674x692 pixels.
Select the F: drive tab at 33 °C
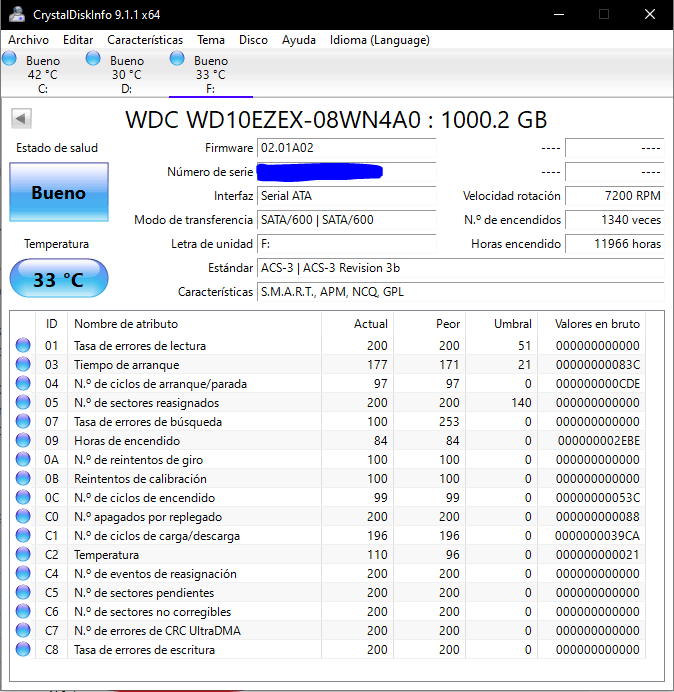(x=211, y=74)
